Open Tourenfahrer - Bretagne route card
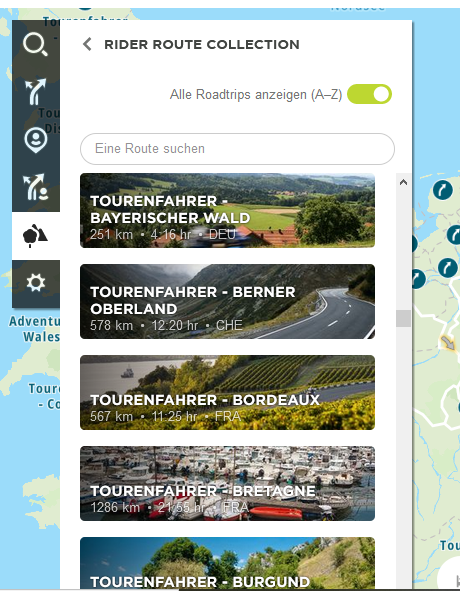Image resolution: width=460 pixels, height=591 pixels. pyautogui.click(x=227, y=484)
